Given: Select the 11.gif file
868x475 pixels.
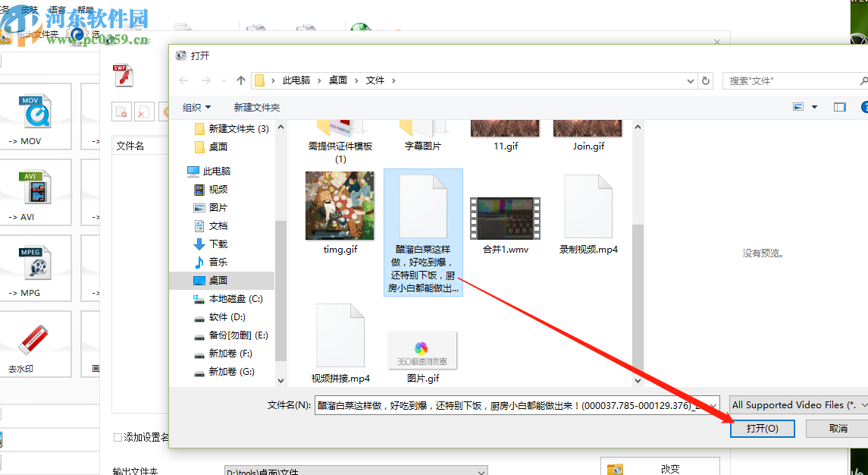Looking at the screenshot, I should click(505, 136).
